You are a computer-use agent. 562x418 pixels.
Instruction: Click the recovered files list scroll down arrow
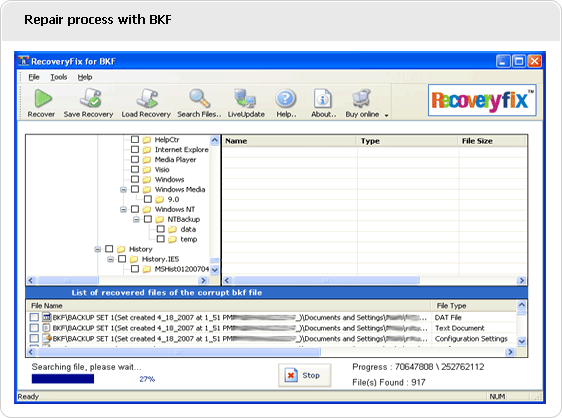tap(521, 341)
